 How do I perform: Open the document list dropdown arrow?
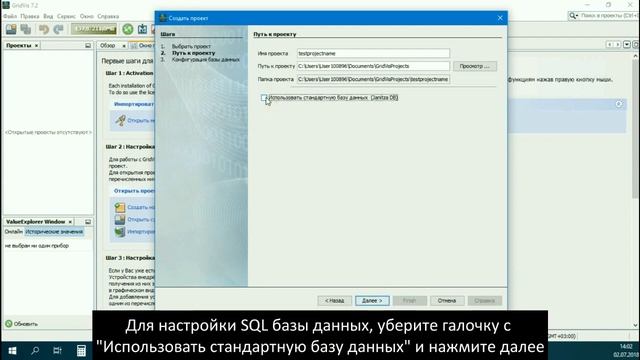pos(627,44)
